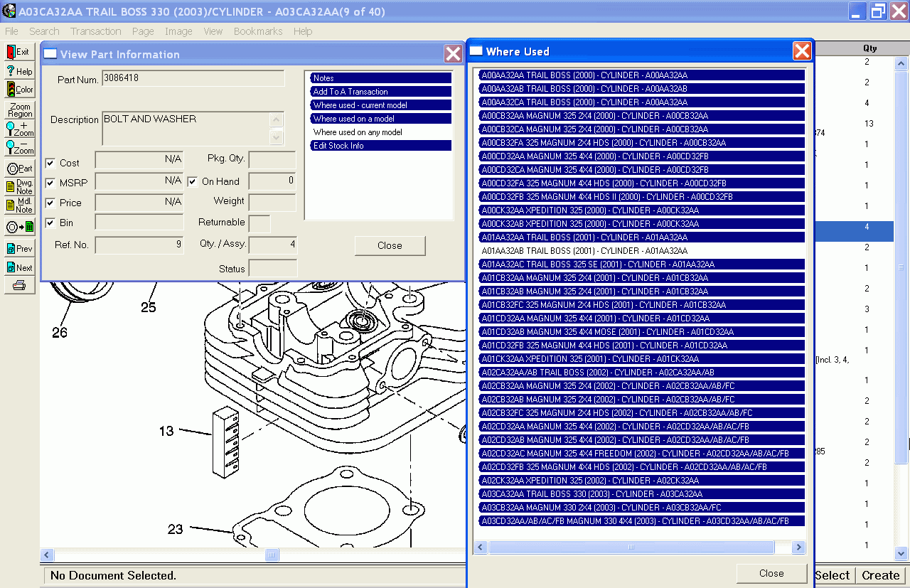Click the Qty. / Assy. field

pos(273,245)
